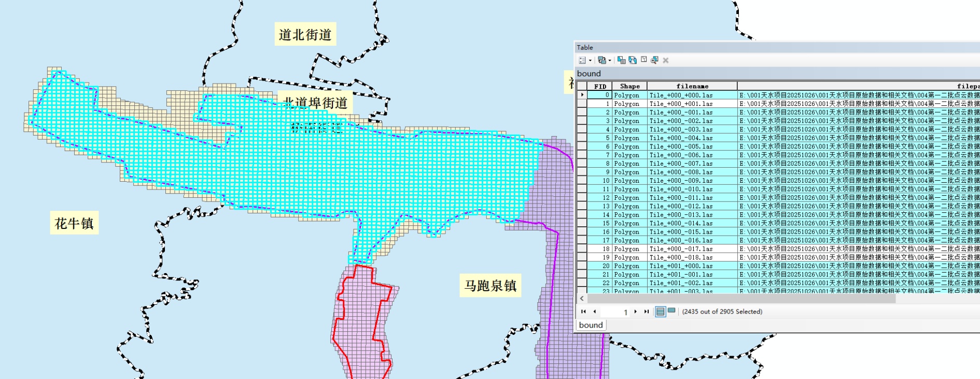Go to the previous record
This screenshot has width=980, height=379.
[x=594, y=312]
